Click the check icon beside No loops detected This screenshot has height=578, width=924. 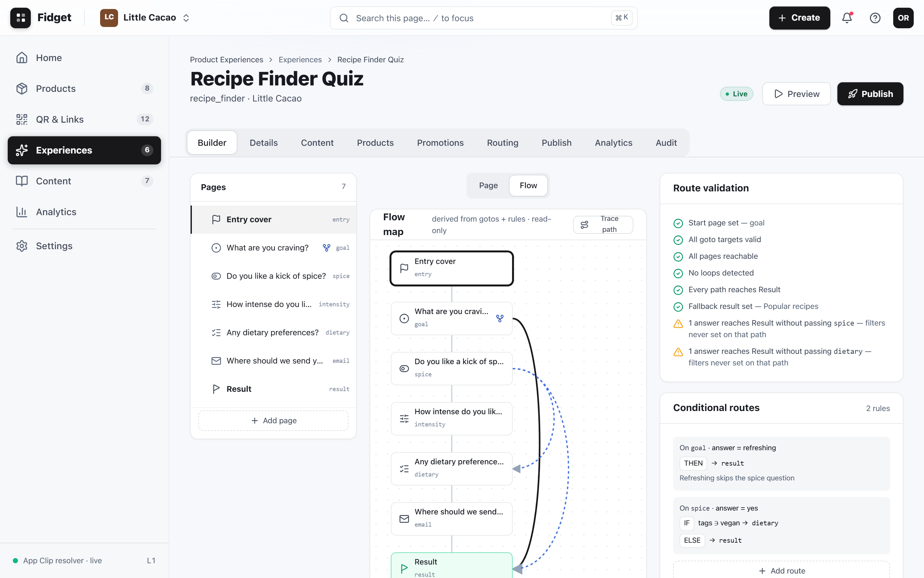click(x=678, y=273)
